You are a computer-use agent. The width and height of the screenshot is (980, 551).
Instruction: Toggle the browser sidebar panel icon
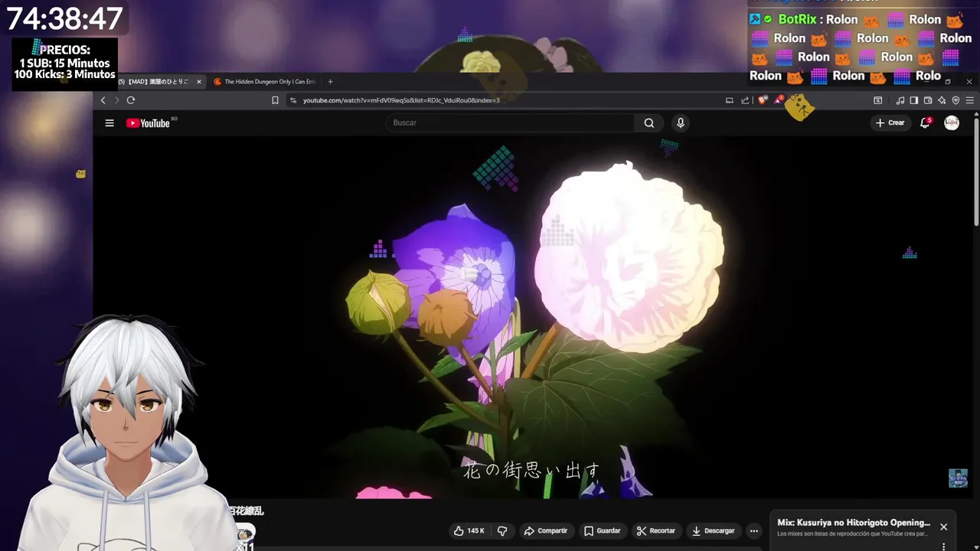(914, 100)
